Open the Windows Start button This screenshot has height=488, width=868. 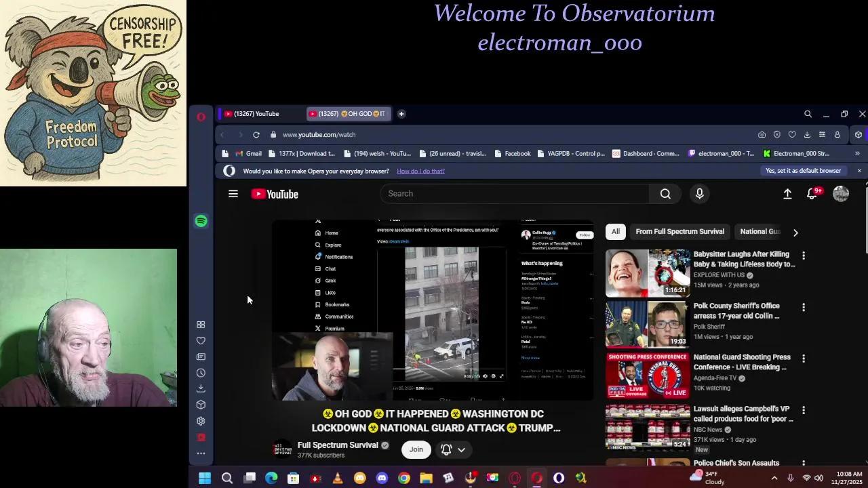pyautogui.click(x=205, y=478)
